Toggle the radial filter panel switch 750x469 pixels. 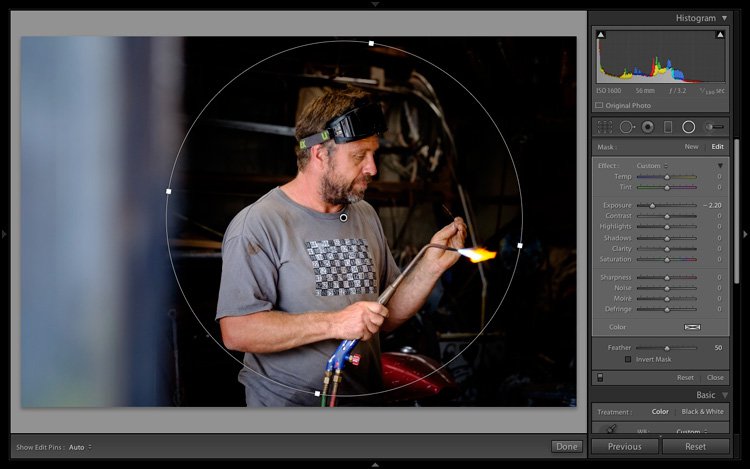pos(600,378)
